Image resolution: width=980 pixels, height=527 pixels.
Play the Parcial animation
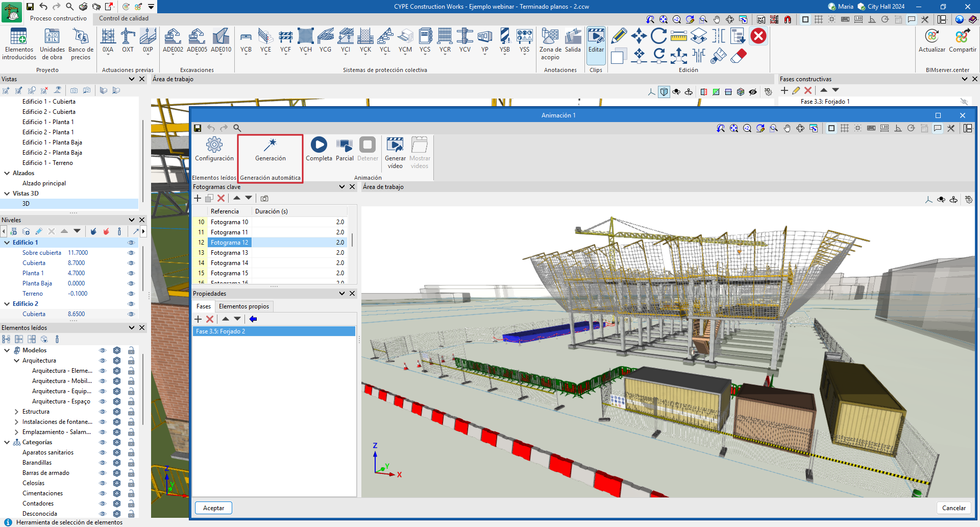(x=345, y=146)
